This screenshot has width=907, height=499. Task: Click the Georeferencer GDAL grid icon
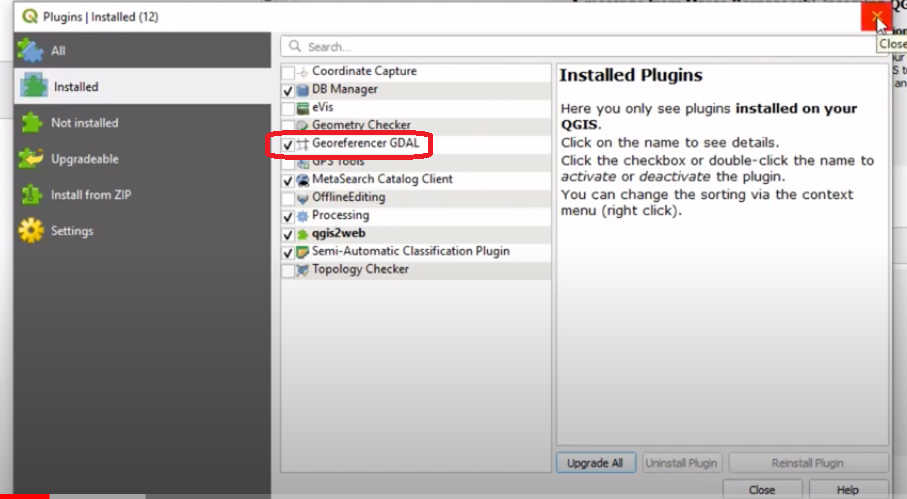(x=303, y=144)
